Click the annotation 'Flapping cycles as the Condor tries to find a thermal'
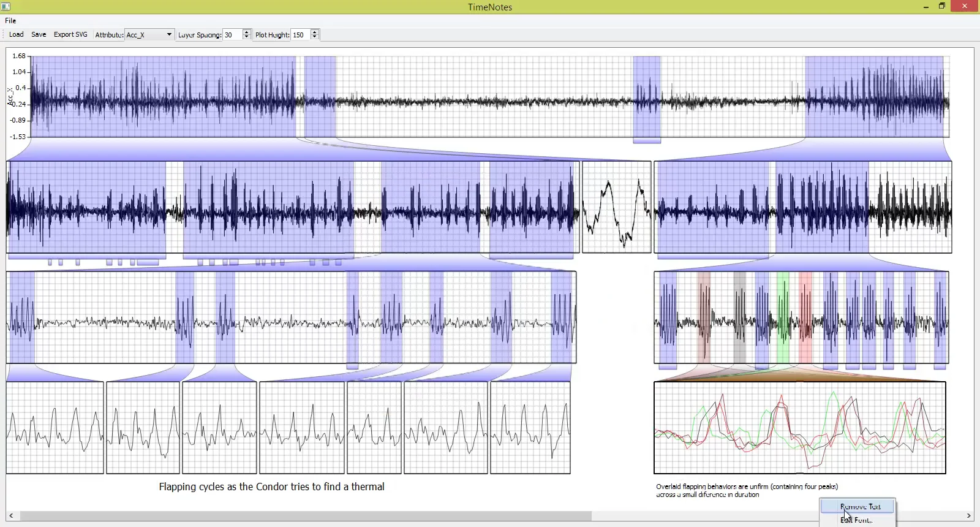980x527 pixels. (x=272, y=487)
